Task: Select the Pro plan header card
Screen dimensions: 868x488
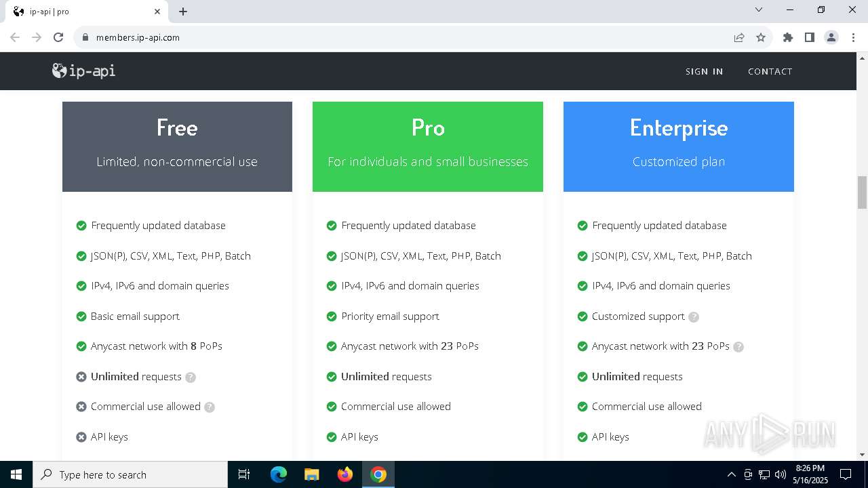Action: click(428, 146)
